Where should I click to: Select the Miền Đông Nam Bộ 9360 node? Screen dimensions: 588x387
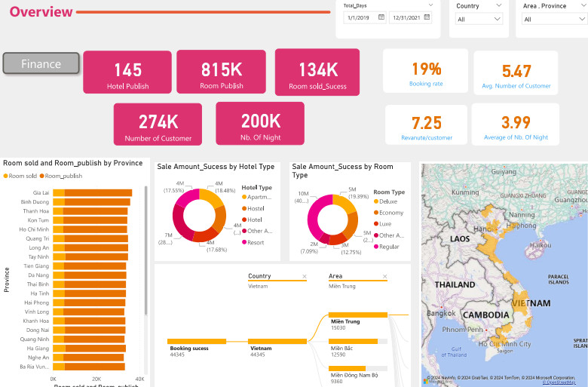tap(358, 368)
